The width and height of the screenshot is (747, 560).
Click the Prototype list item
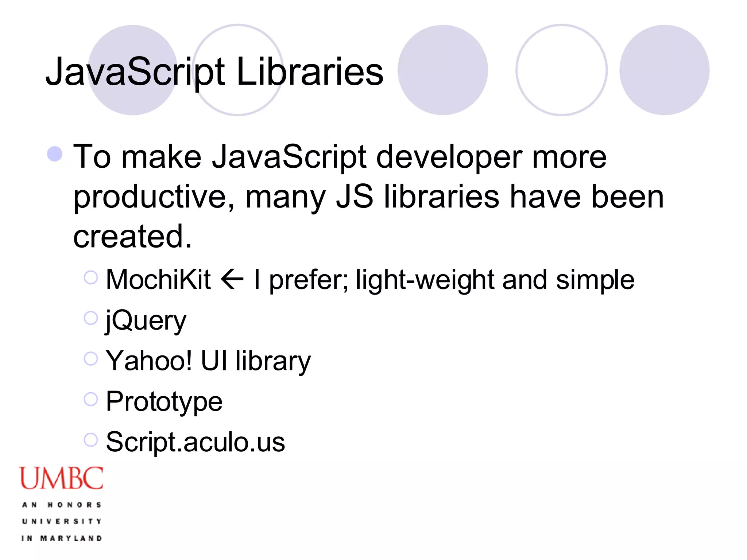(164, 401)
